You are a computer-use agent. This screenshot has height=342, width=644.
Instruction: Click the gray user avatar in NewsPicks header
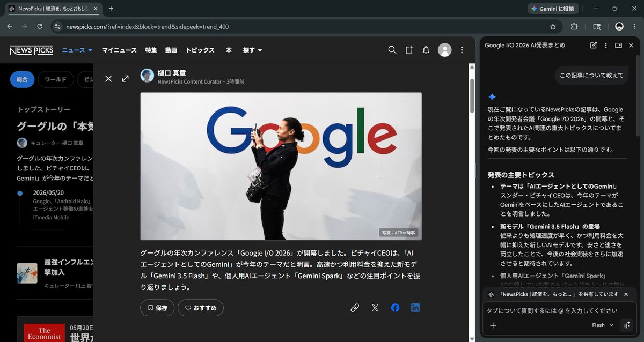445,50
